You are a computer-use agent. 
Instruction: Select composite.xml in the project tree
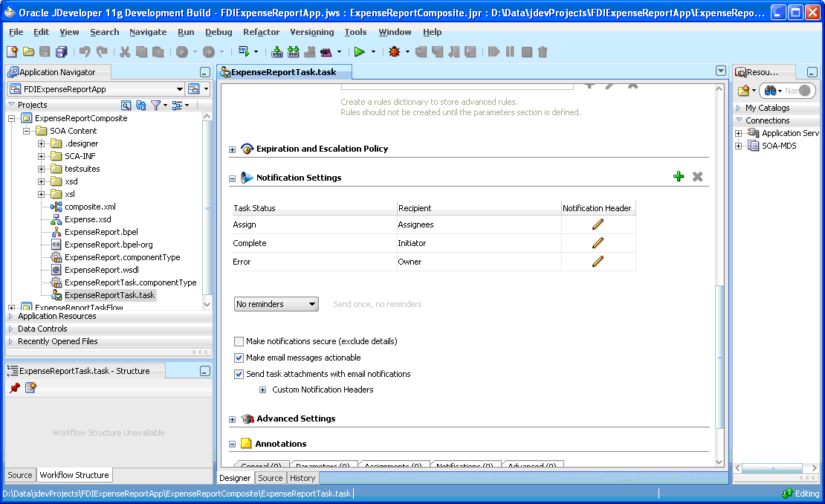(x=90, y=207)
